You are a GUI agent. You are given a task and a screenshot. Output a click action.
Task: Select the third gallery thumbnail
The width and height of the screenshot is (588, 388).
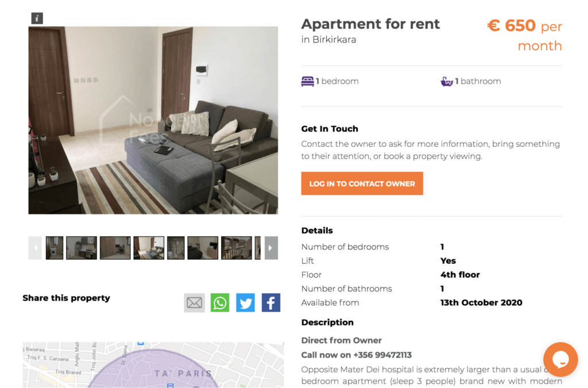pyautogui.click(x=115, y=248)
